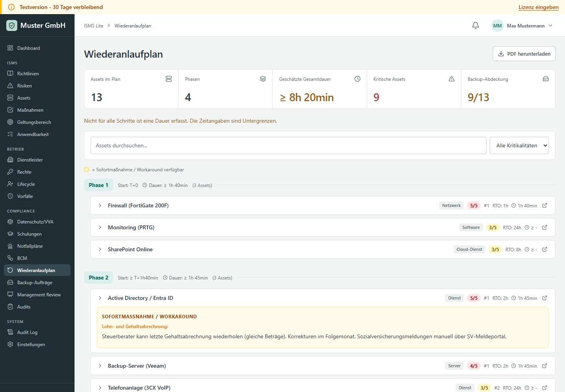565x392 pixels.
Task: Click the Anwendbarkeit list icon
Action: tap(10, 134)
